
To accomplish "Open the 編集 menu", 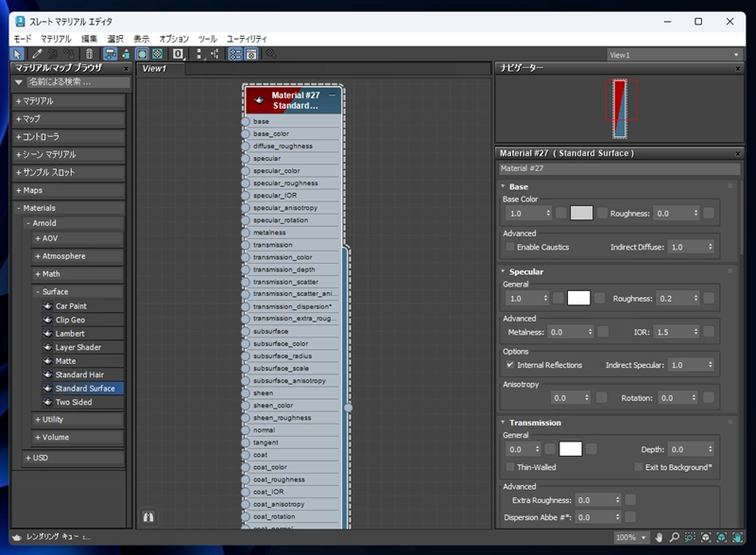I will pyautogui.click(x=89, y=39).
